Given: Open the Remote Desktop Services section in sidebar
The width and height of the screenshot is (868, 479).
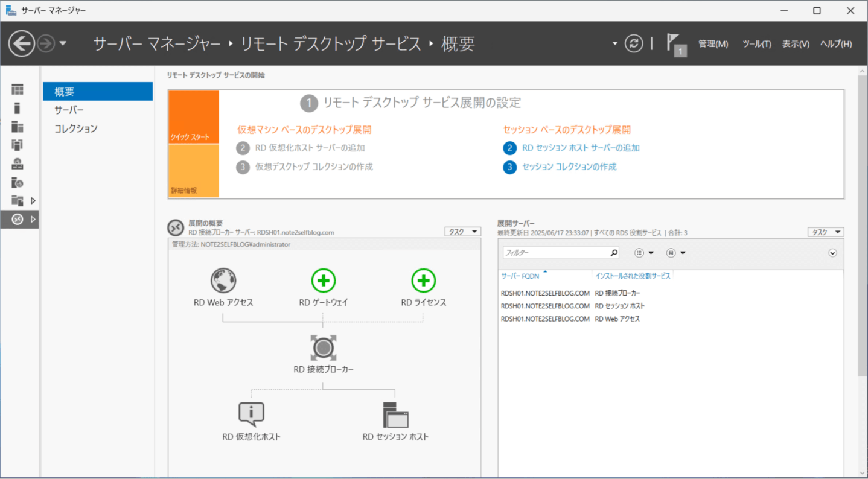Looking at the screenshot, I should click(17, 219).
